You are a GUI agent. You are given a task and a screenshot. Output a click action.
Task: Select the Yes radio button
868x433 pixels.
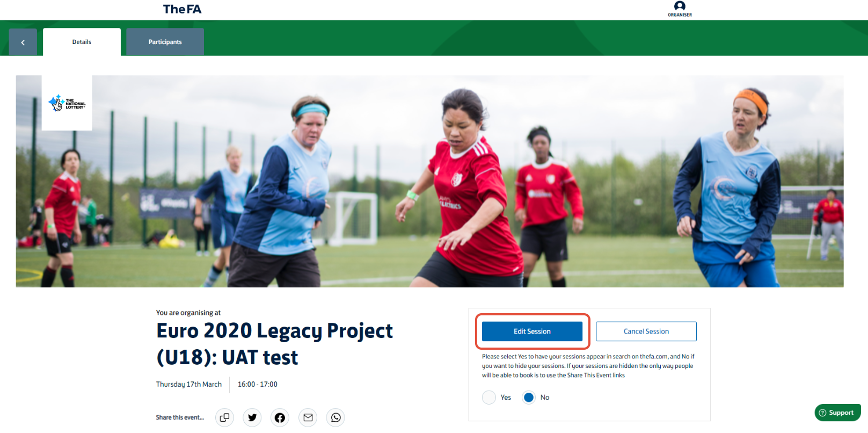[x=489, y=398]
